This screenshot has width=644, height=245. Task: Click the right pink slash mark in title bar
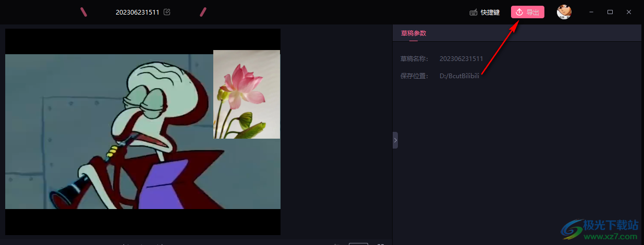(203, 12)
